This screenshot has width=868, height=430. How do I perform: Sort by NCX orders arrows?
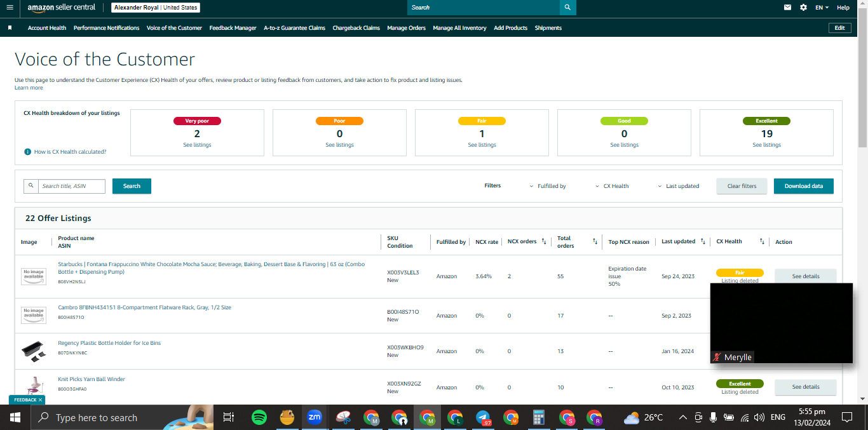pyautogui.click(x=544, y=241)
